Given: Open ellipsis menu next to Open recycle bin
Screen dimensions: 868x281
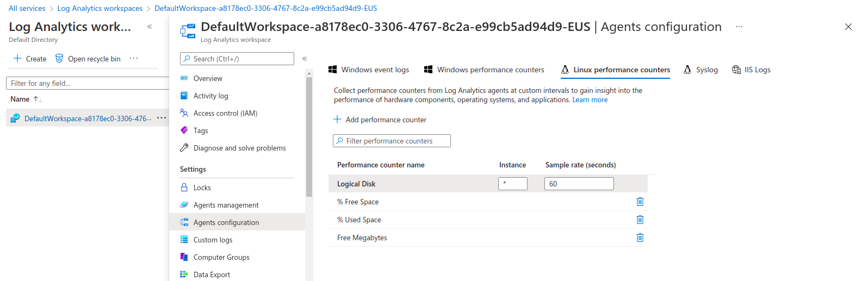Looking at the screenshot, I should coord(134,58).
